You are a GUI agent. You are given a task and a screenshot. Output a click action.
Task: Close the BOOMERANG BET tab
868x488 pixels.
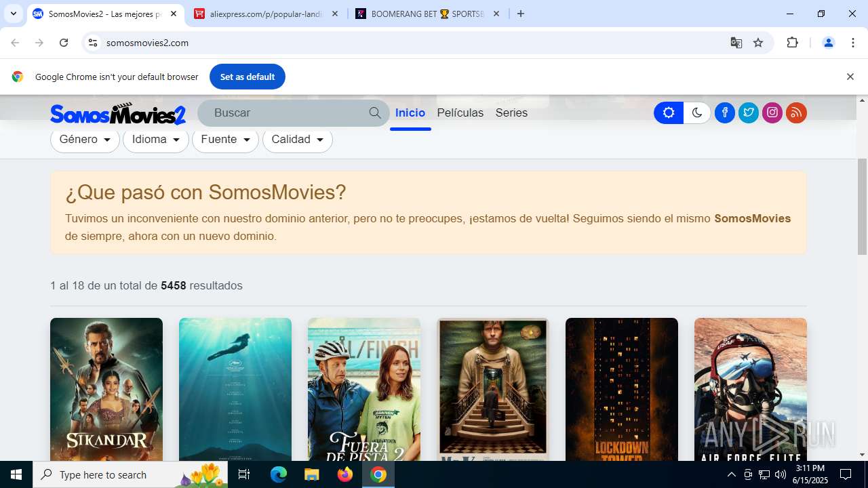(496, 14)
